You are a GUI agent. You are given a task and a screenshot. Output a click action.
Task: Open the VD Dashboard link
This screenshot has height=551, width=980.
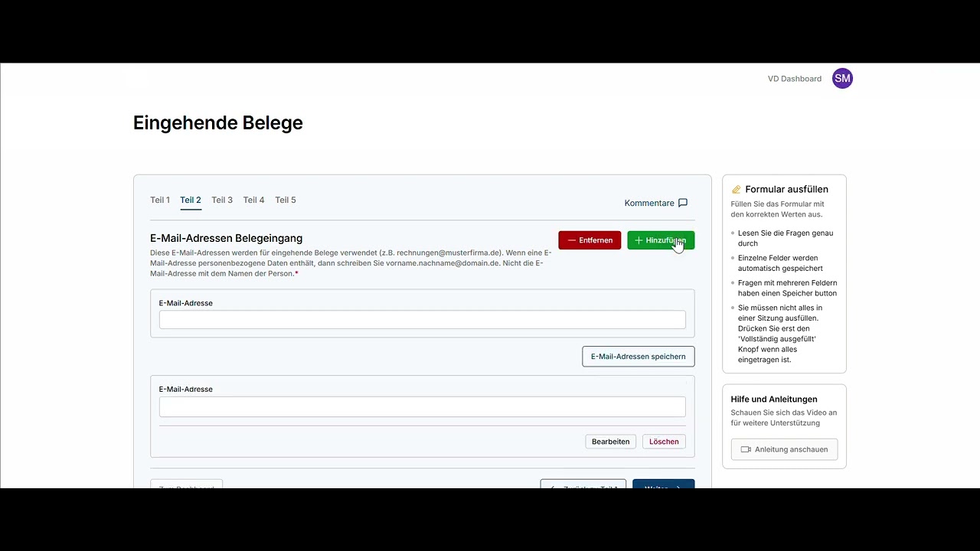795,79
